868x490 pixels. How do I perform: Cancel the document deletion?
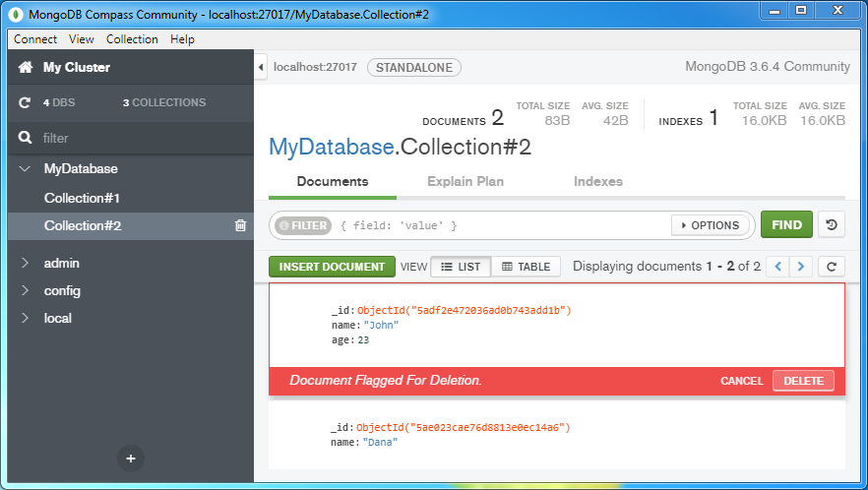click(742, 381)
